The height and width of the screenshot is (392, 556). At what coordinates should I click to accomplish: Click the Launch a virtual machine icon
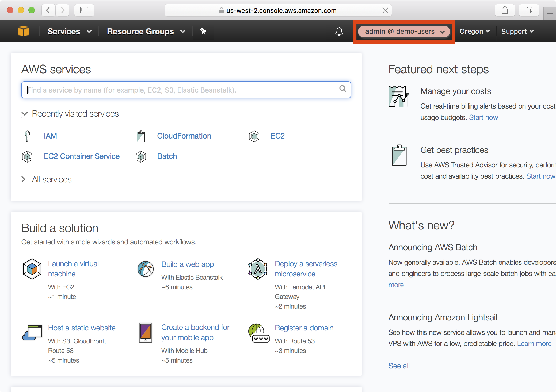[x=32, y=268]
